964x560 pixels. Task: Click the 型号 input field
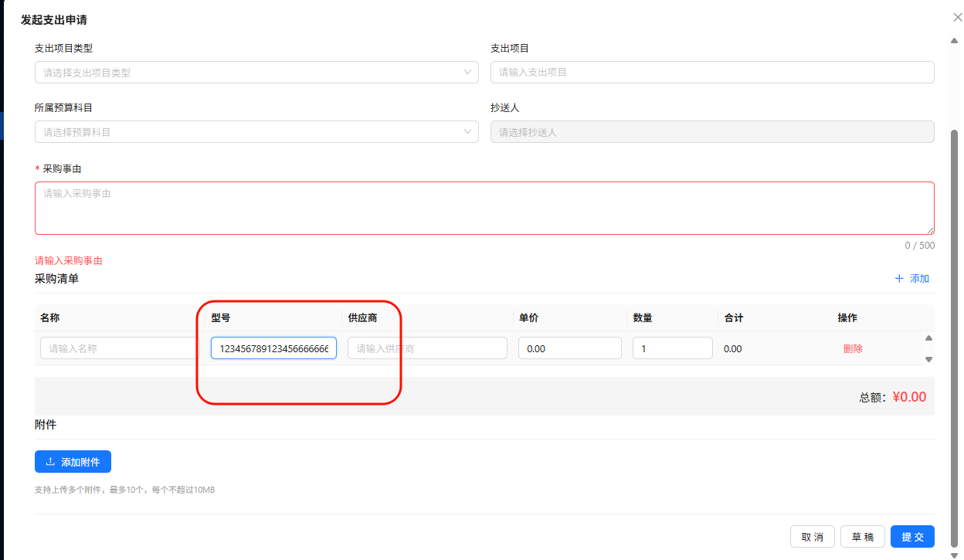point(273,348)
